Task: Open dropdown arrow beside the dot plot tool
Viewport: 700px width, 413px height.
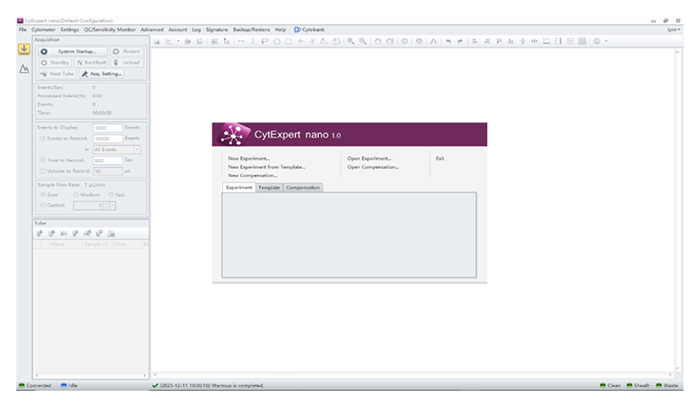Action: point(178,42)
